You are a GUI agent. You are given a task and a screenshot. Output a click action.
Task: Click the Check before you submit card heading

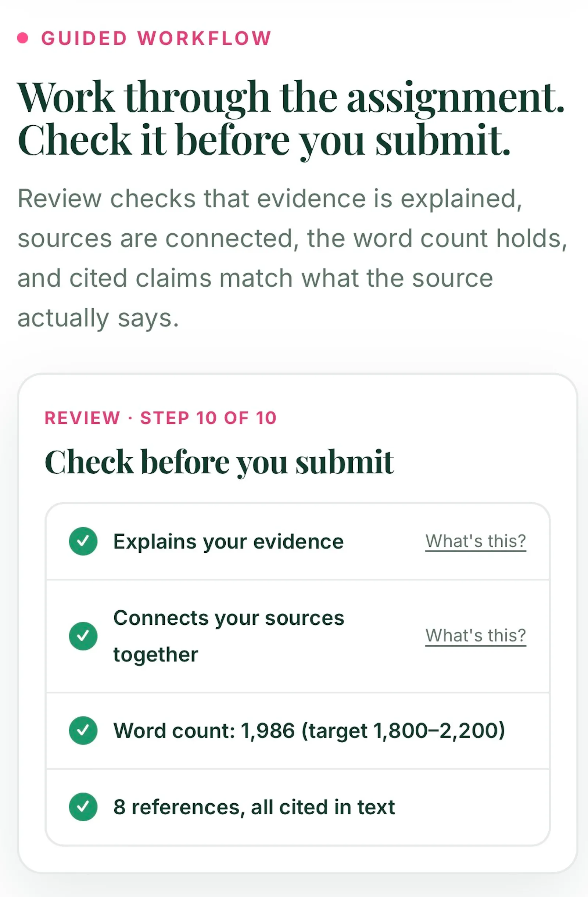219,462
